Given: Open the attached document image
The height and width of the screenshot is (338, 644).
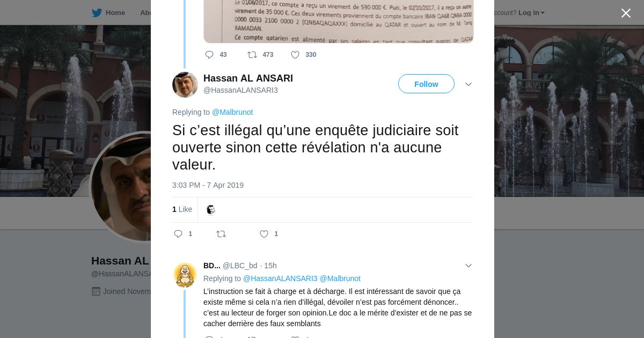Looking at the screenshot, I should click(x=339, y=21).
